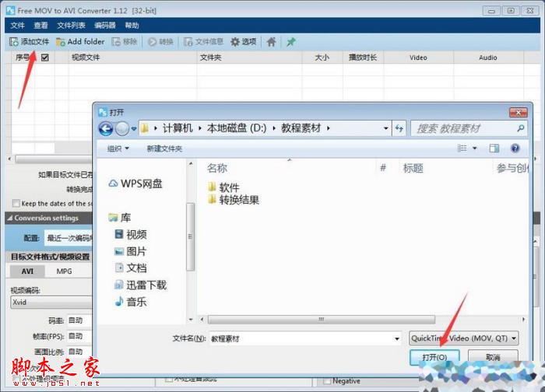
Task: Click the back arrow in Open dialog
Action: pos(106,129)
